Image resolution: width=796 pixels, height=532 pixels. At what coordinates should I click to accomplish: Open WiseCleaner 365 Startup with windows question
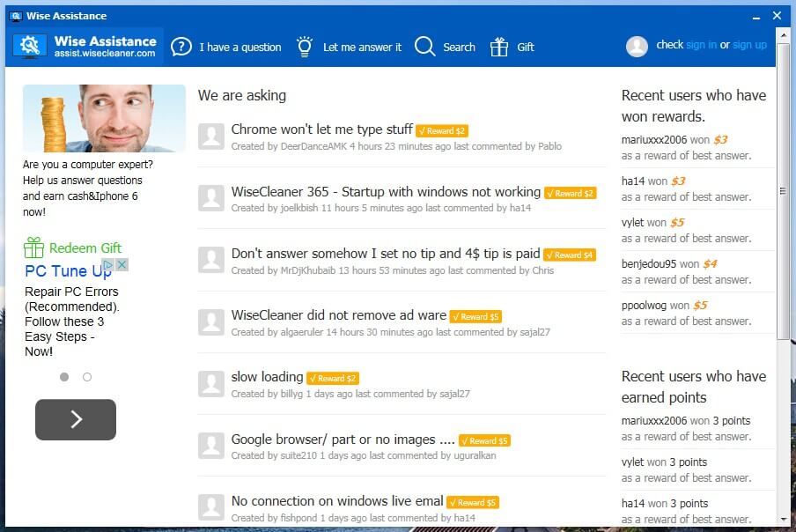[x=386, y=192]
